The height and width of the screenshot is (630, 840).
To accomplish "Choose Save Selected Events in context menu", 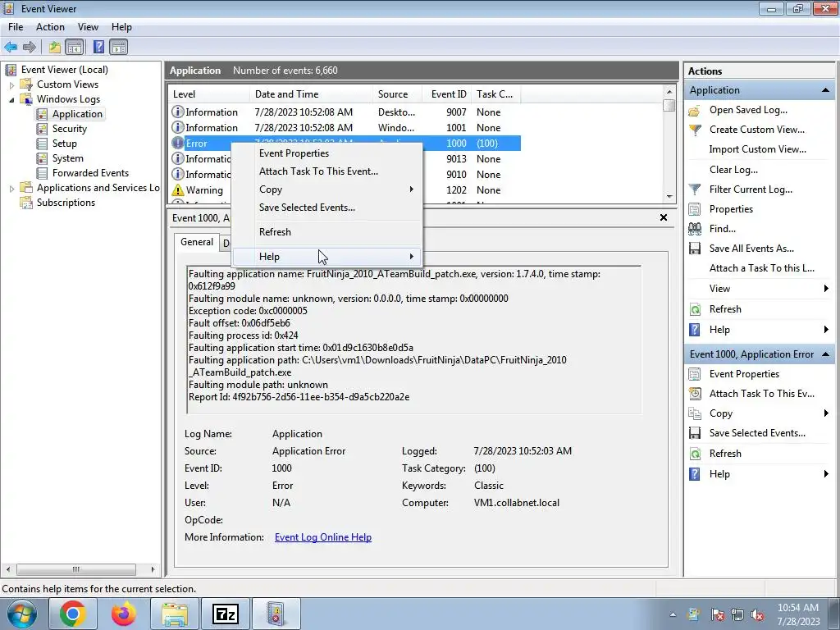I will click(326, 208).
